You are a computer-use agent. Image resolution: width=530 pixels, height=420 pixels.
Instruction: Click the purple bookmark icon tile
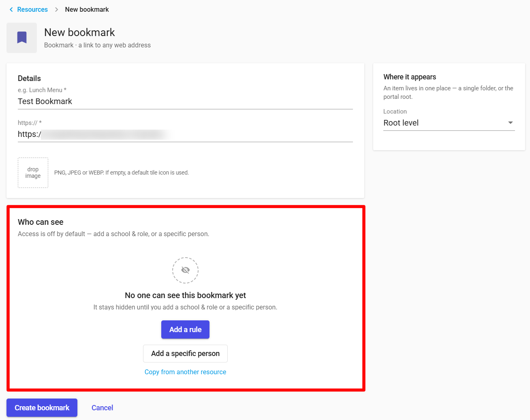pyautogui.click(x=22, y=38)
